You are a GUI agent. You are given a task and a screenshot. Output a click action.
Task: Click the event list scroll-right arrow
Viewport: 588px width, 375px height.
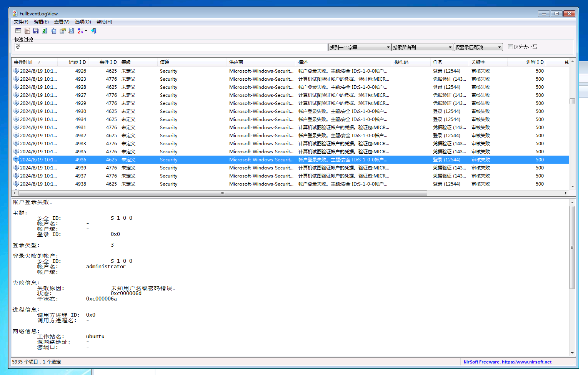[x=566, y=193]
